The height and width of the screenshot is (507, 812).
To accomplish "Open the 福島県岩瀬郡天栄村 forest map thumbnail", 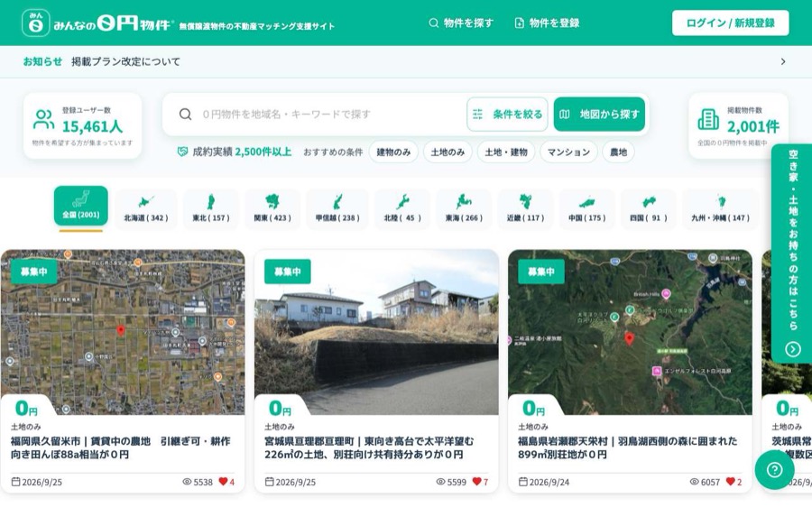I will click(x=631, y=332).
